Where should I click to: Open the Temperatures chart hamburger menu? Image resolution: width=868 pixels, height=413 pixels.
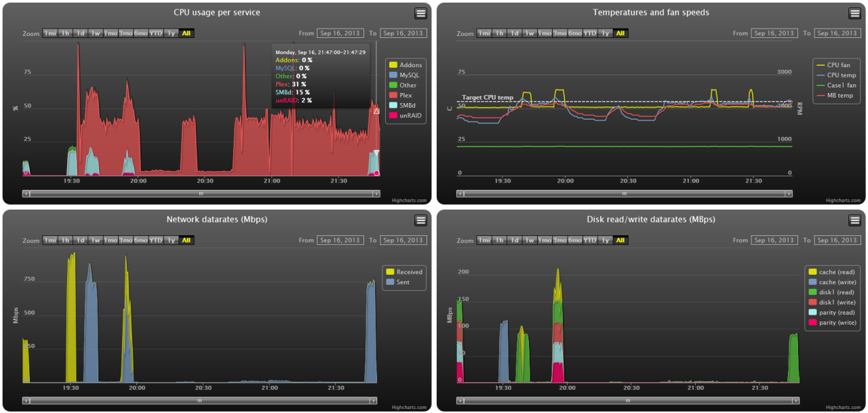click(854, 13)
